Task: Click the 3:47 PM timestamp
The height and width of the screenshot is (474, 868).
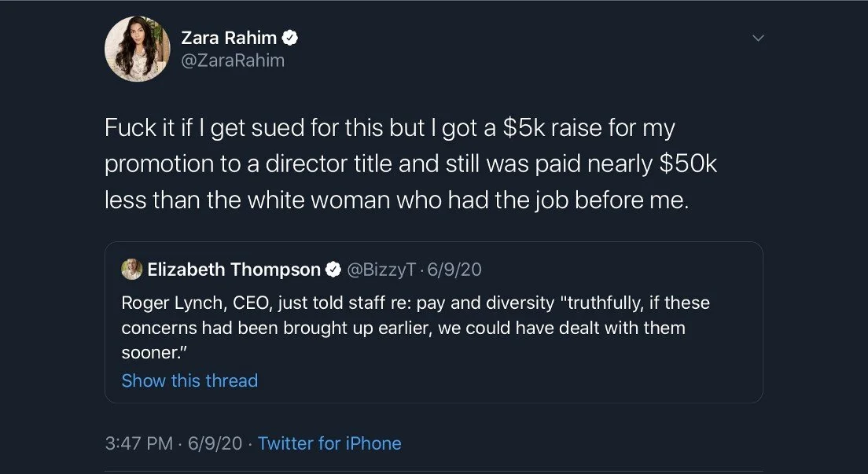Action: tap(138, 443)
